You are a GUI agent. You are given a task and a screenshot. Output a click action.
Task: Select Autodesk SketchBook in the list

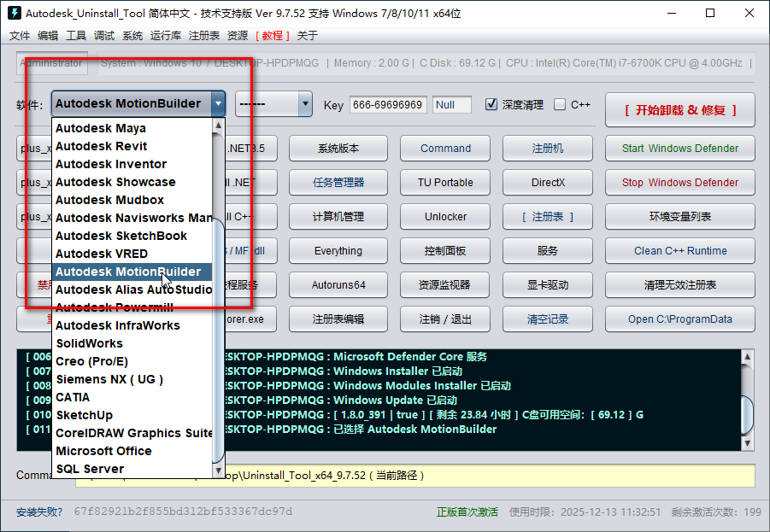pyautogui.click(x=132, y=236)
